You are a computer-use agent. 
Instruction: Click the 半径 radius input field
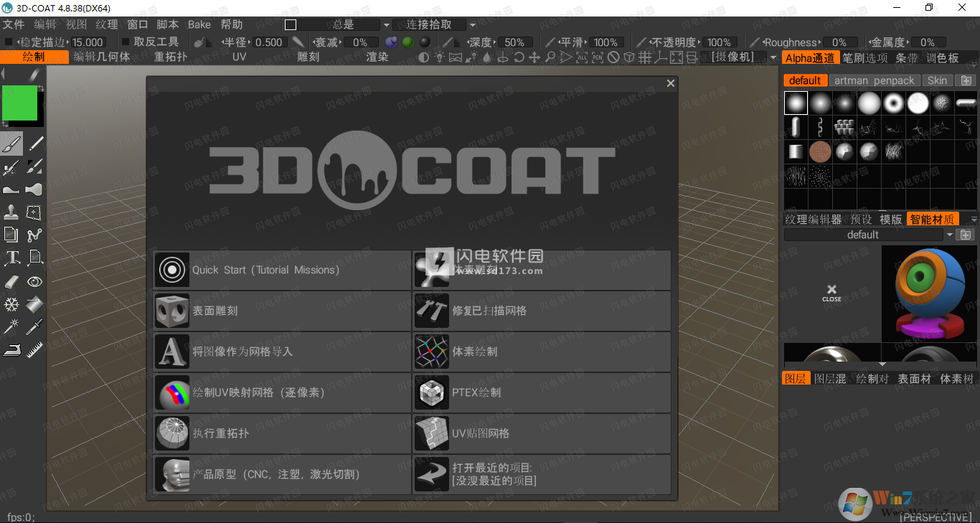click(268, 42)
